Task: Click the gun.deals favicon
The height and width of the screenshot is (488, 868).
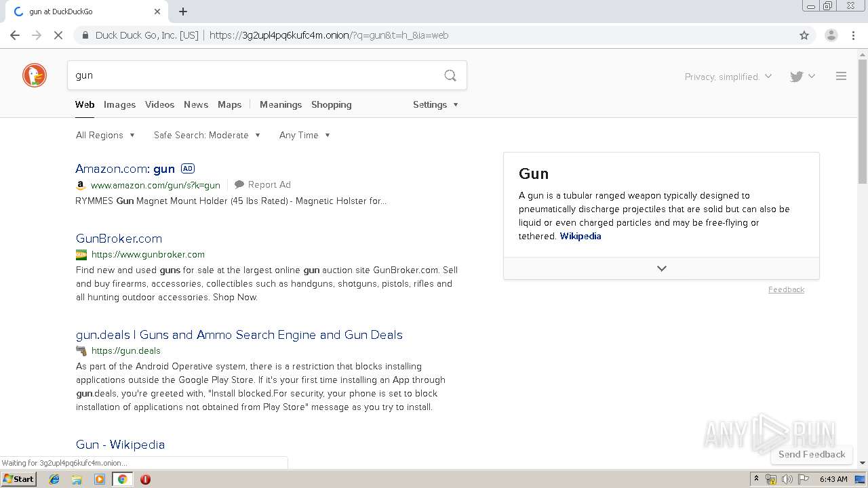Action: 81,351
